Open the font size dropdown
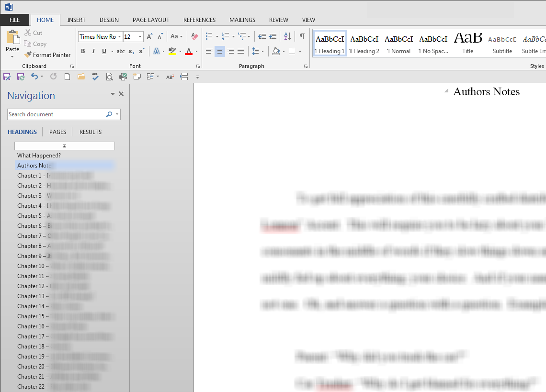Image resolution: width=546 pixels, height=392 pixels. click(x=140, y=37)
